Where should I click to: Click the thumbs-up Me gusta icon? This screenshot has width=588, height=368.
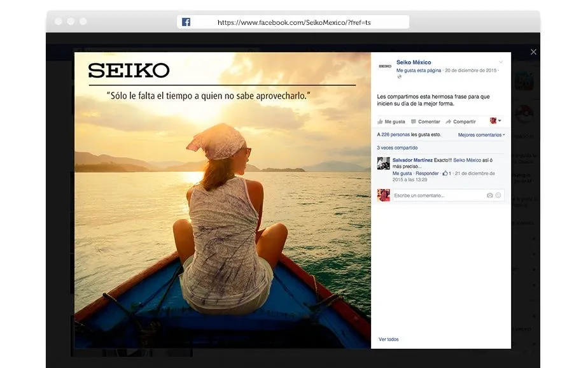379,122
